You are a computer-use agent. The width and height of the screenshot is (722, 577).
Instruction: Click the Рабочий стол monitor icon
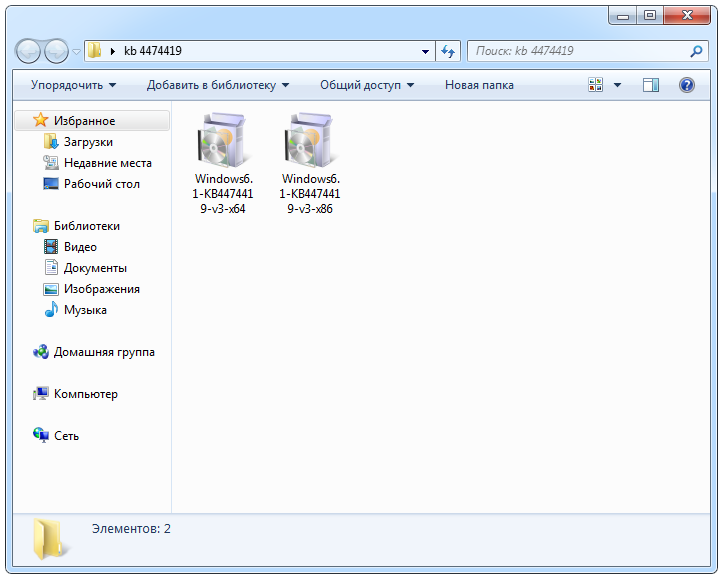[51, 183]
